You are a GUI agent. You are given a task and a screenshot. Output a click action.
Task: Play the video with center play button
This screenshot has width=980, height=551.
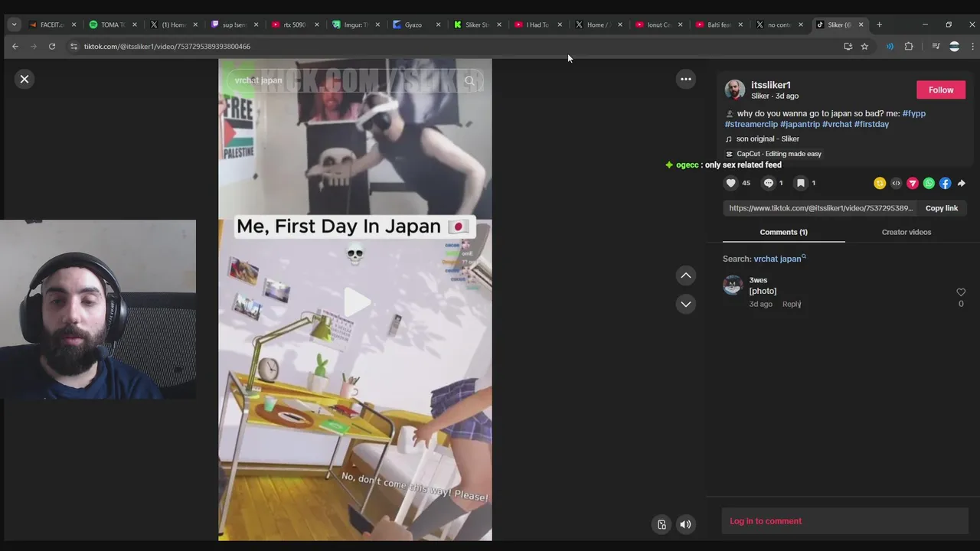[x=356, y=302]
